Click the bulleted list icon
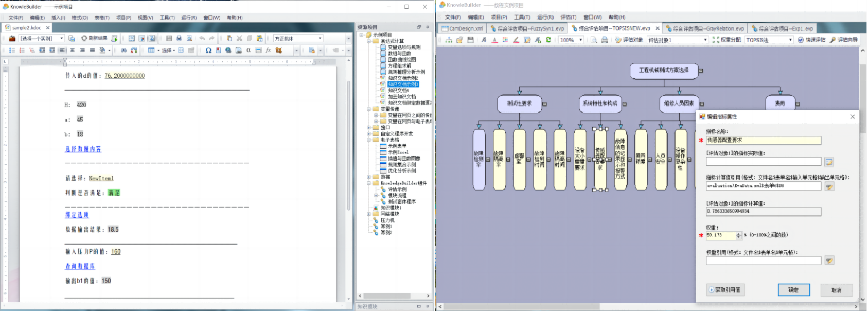The width and height of the screenshot is (868, 311). click(12, 50)
